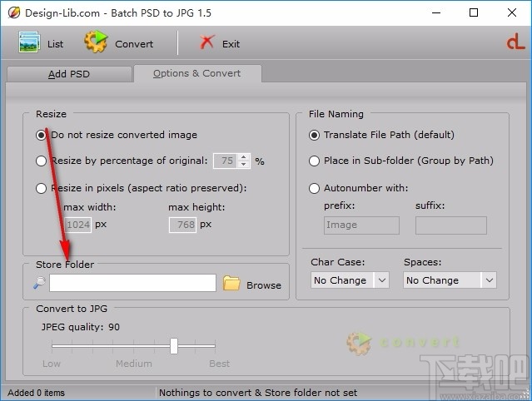This screenshot has height=401, width=532.
Task: Click the Low label under slider
Action: click(52, 364)
